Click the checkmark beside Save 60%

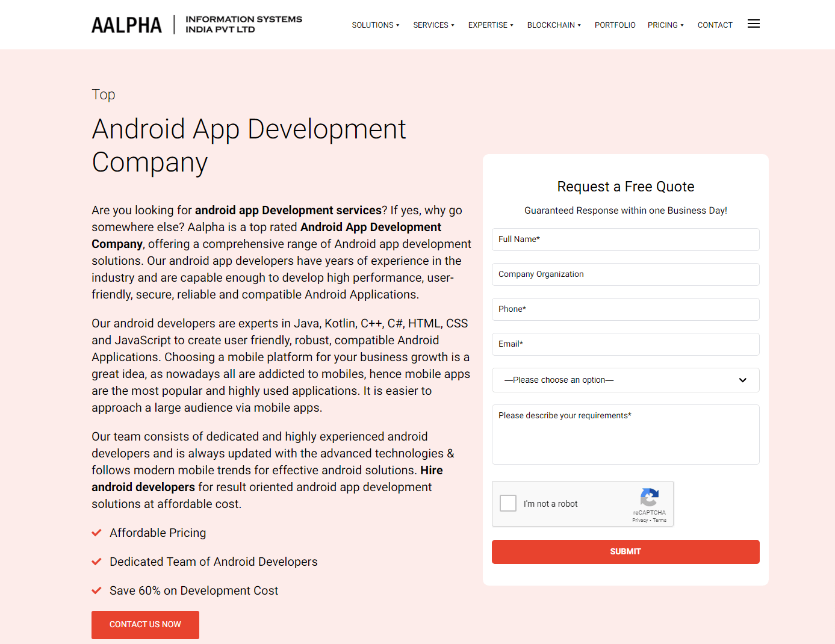[96, 590]
